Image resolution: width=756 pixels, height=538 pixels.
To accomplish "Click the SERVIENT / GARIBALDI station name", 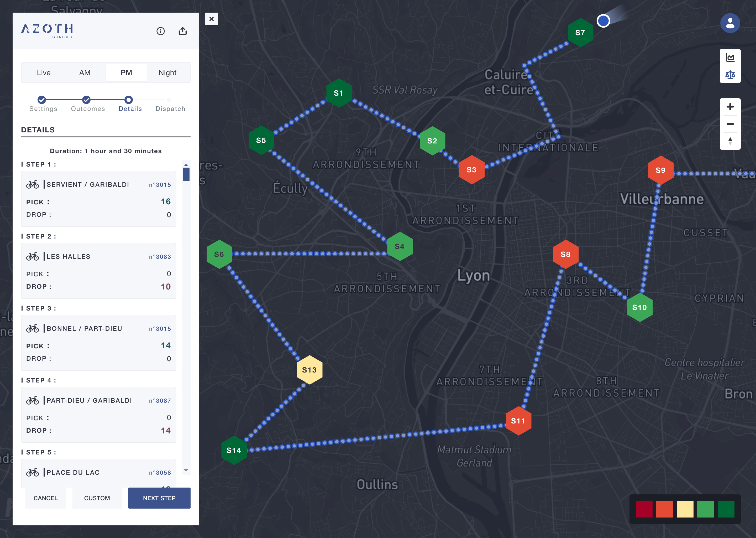I will (88, 184).
